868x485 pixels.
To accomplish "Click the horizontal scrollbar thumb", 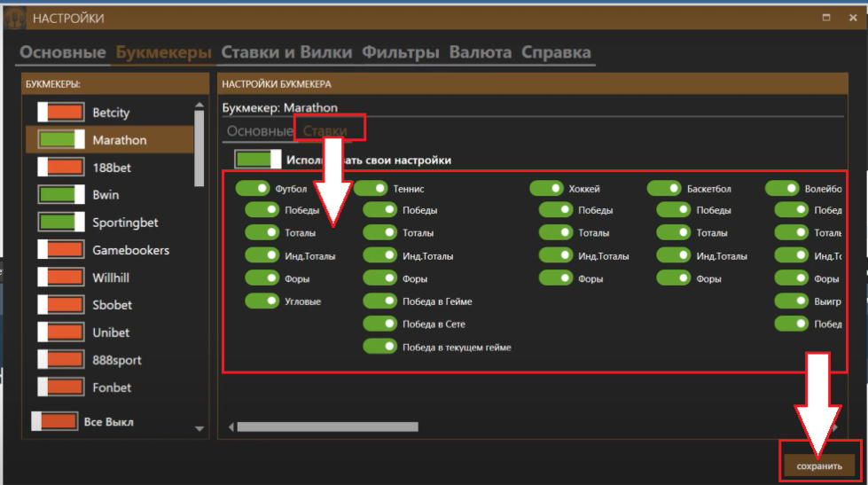I will [x=328, y=426].
